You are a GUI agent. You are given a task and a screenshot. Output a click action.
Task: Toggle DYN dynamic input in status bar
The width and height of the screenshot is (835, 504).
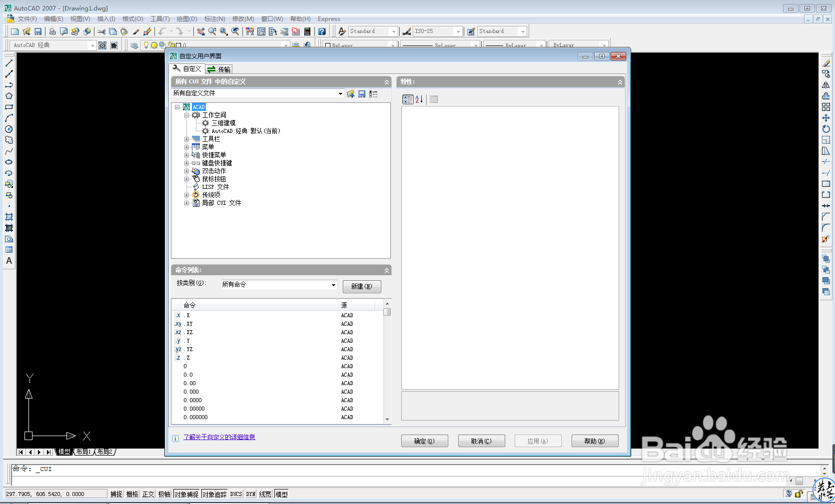click(x=250, y=494)
